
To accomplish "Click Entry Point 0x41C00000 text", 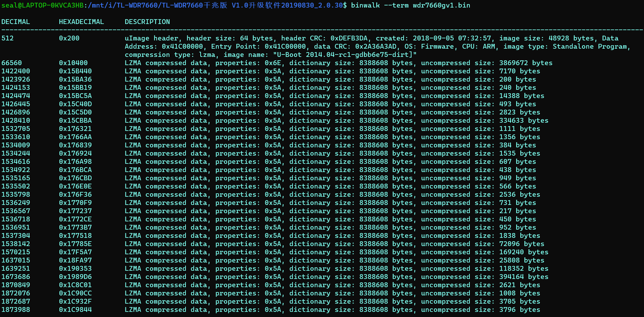I will pyautogui.click(x=258, y=46).
